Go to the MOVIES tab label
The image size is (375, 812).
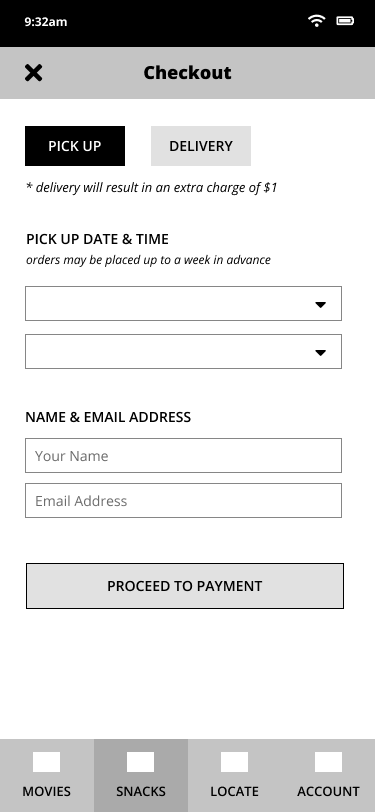[x=47, y=791]
